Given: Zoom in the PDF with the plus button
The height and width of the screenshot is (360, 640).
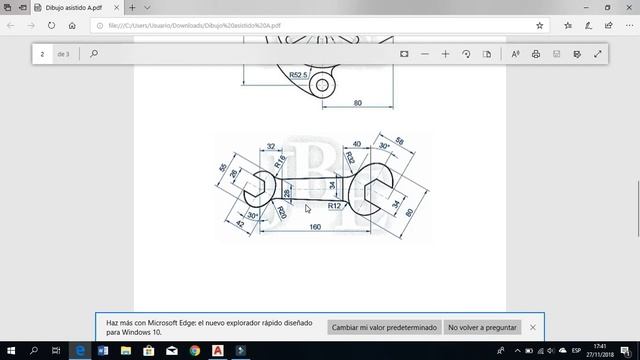Looking at the screenshot, I should (445, 54).
